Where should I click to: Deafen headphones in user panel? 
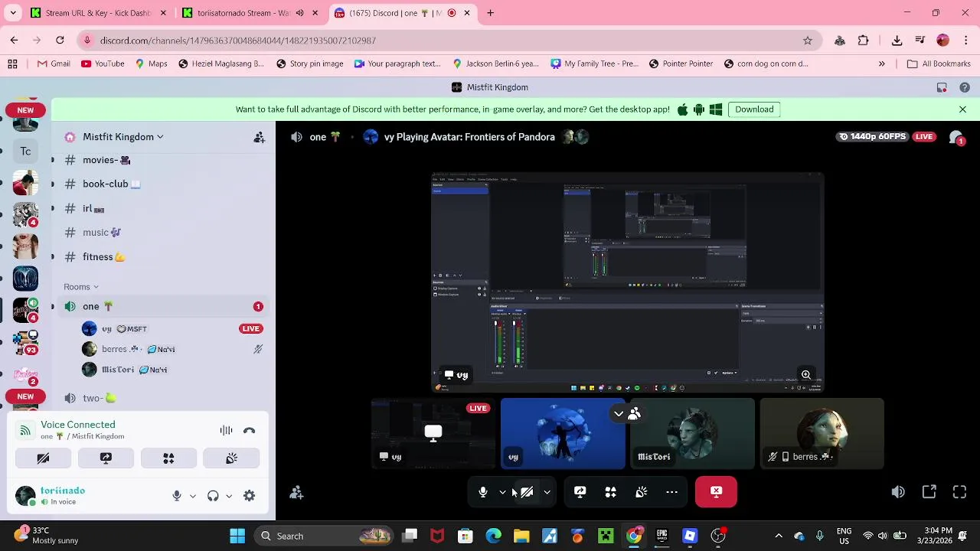click(x=213, y=496)
